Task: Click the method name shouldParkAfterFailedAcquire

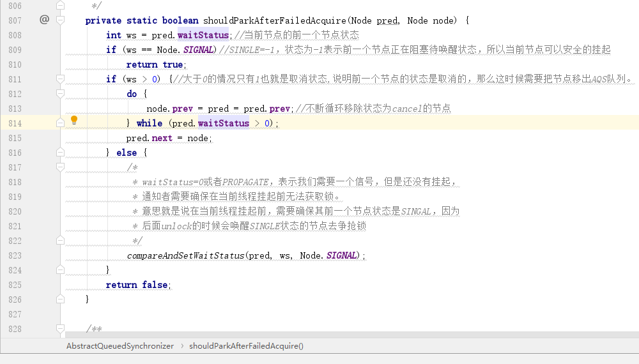Action: click(x=274, y=20)
